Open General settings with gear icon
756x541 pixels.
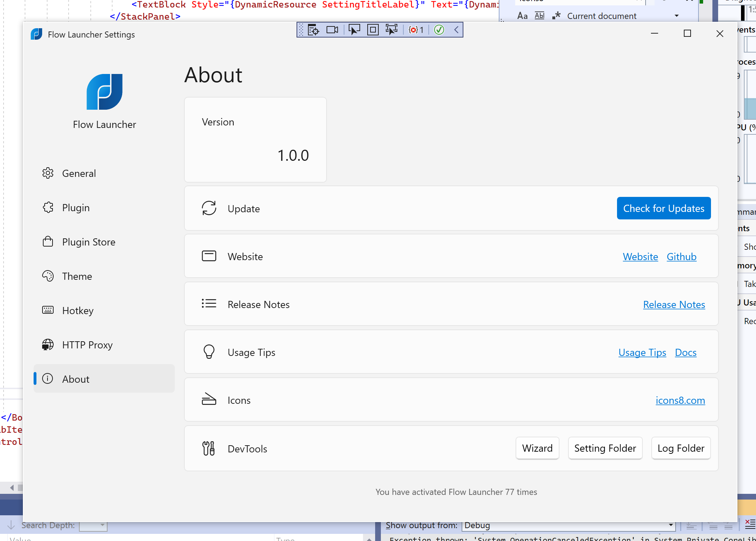coord(48,173)
